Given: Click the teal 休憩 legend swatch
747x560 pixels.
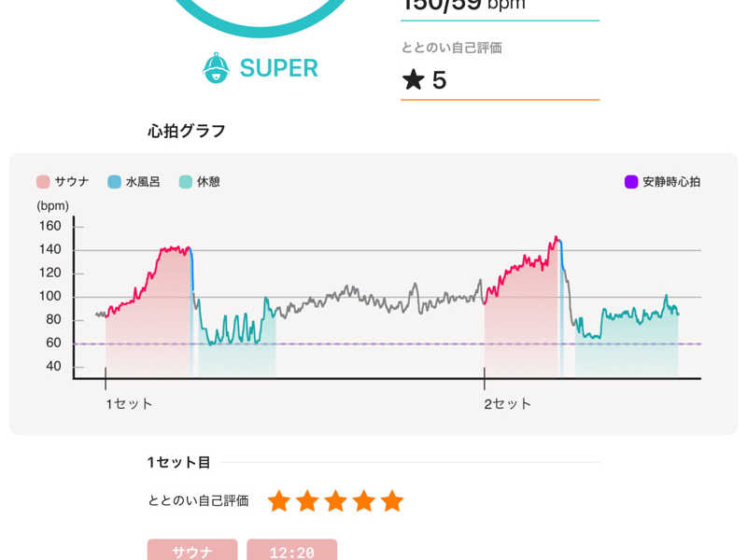Looking at the screenshot, I should point(185,182).
